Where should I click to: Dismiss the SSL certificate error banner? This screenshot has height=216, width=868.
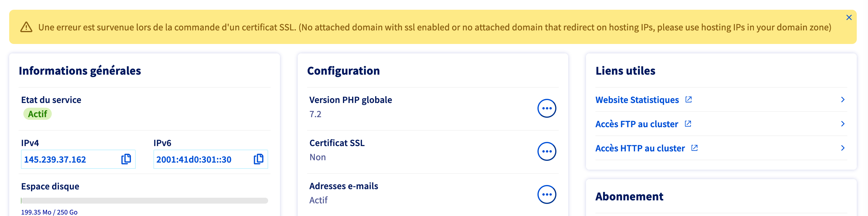point(849,17)
